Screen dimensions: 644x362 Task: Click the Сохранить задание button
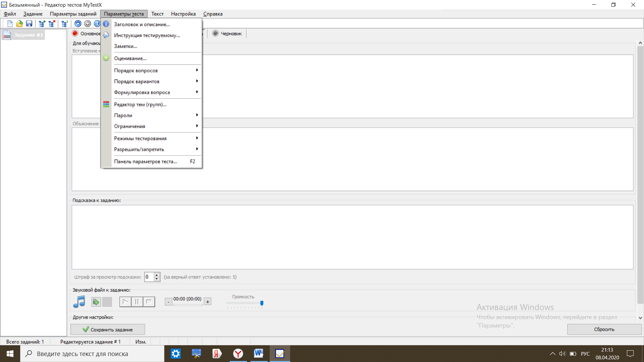108,329
